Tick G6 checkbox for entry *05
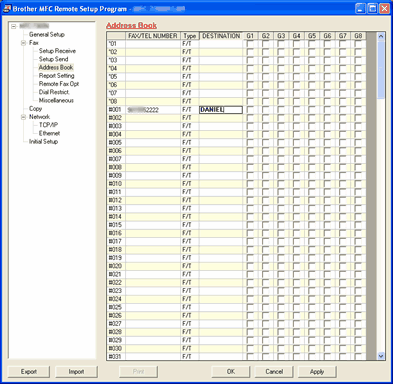The width and height of the screenshot is (394, 385). tap(327, 77)
